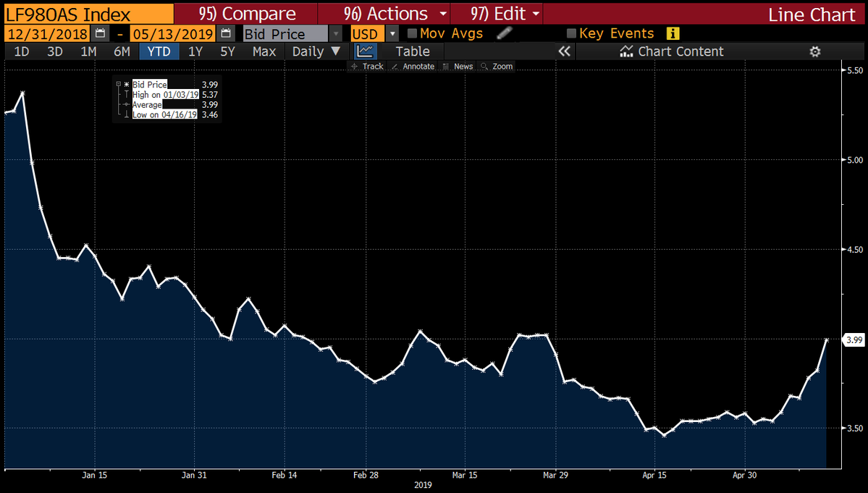Select the 1M range tab
Image resolution: width=868 pixels, height=493 pixels.
(88, 51)
